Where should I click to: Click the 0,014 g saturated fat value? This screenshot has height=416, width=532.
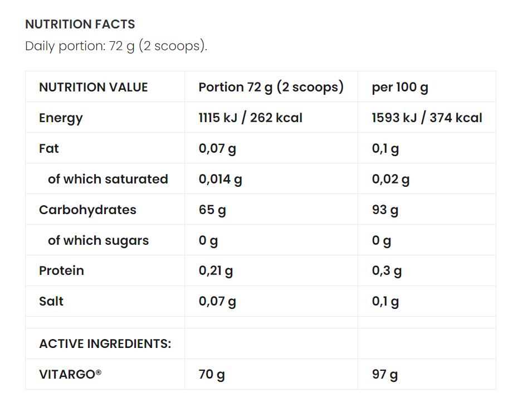pos(220,180)
